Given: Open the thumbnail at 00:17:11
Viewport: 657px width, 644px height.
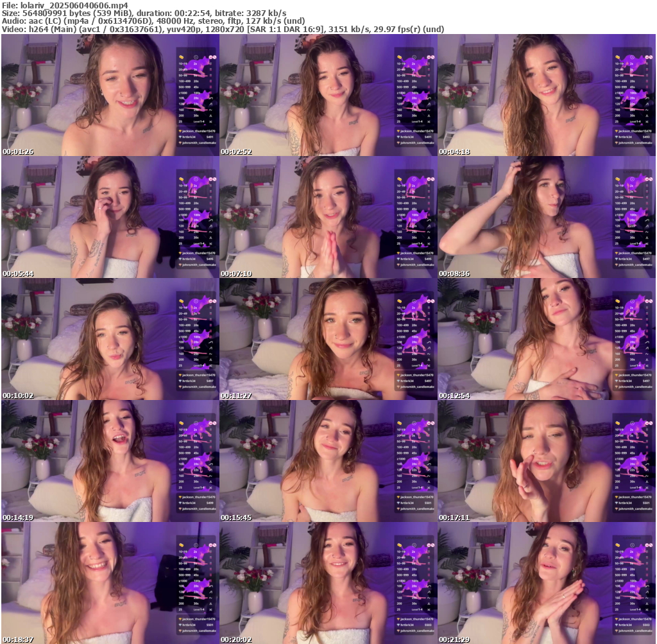Looking at the screenshot, I should tap(547, 461).
